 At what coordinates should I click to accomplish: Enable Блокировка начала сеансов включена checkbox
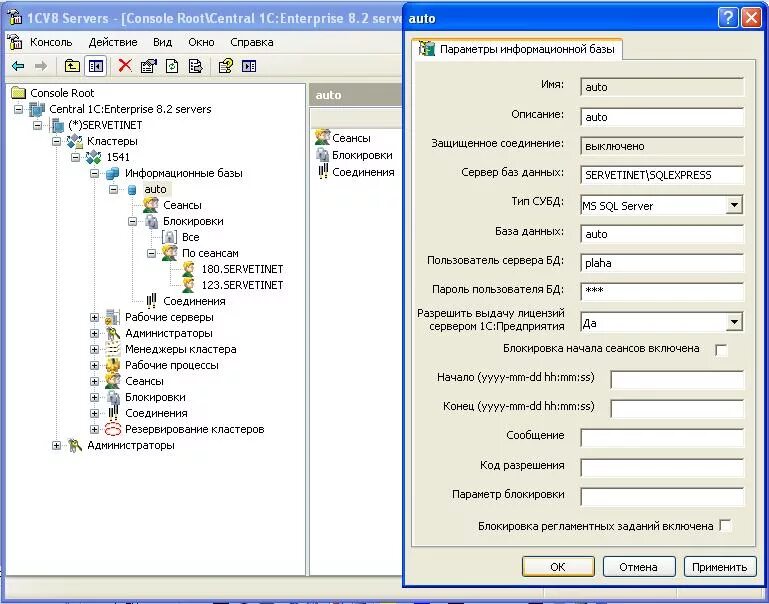click(x=721, y=350)
